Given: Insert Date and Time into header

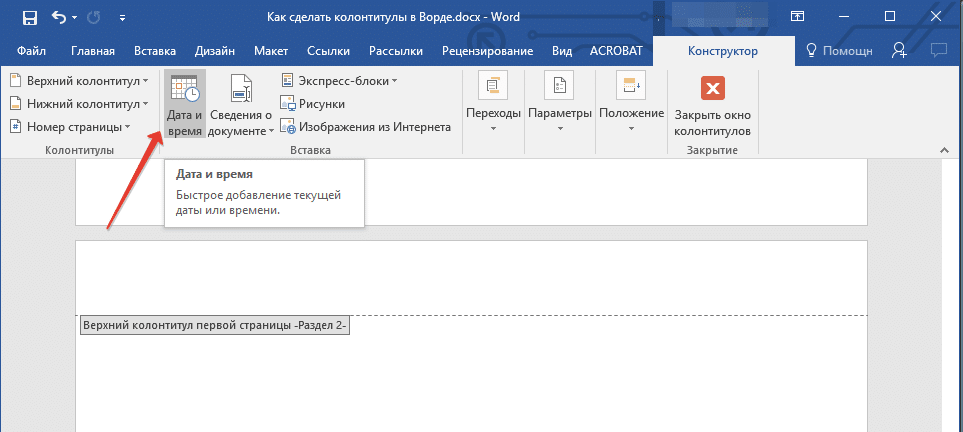Looking at the screenshot, I should pos(184,106).
